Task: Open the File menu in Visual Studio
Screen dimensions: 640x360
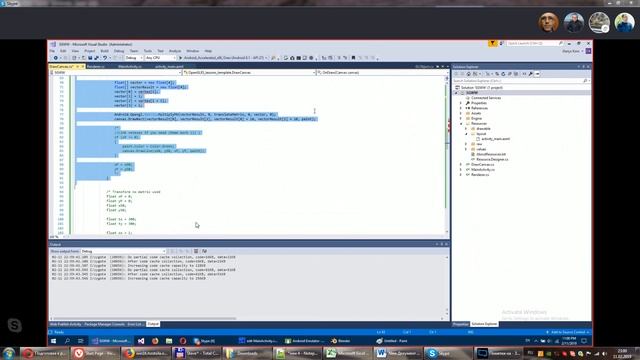Action: (52, 51)
